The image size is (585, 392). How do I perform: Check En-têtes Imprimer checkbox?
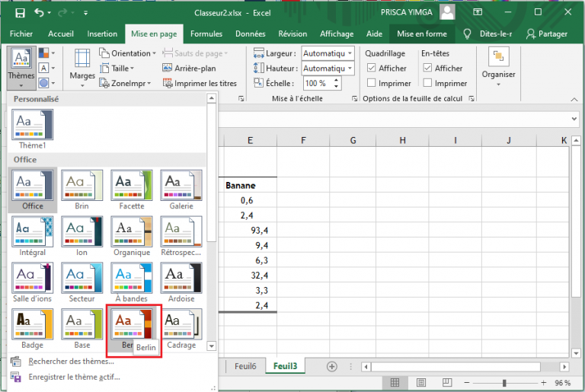[x=427, y=83]
